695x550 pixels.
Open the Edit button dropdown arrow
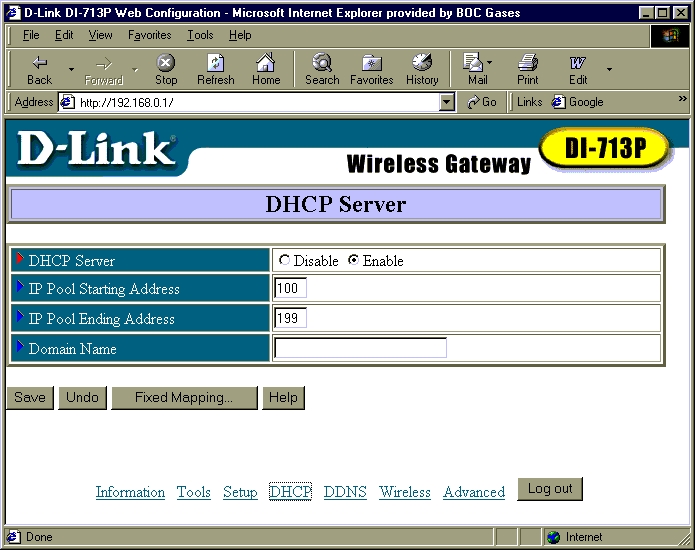pyautogui.click(x=609, y=69)
